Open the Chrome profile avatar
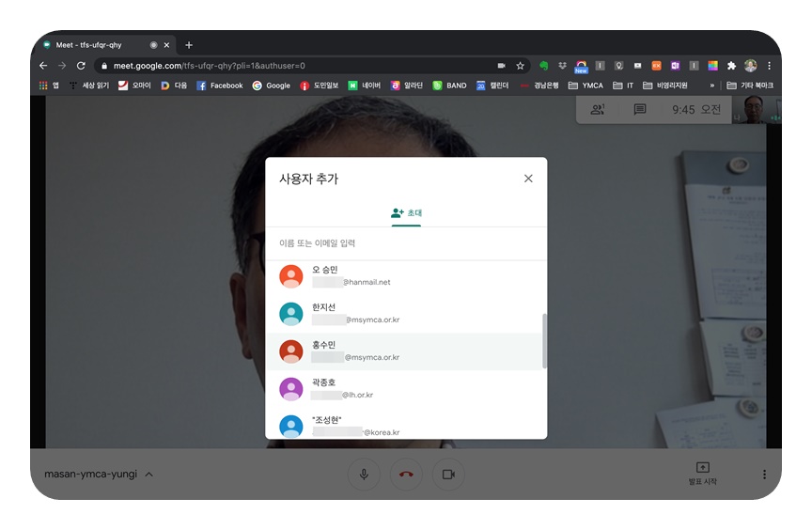The image size is (812, 530). (750, 66)
